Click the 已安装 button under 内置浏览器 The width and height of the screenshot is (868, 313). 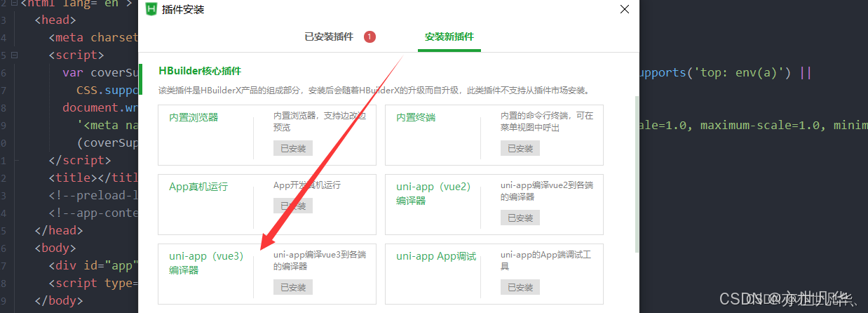point(293,148)
